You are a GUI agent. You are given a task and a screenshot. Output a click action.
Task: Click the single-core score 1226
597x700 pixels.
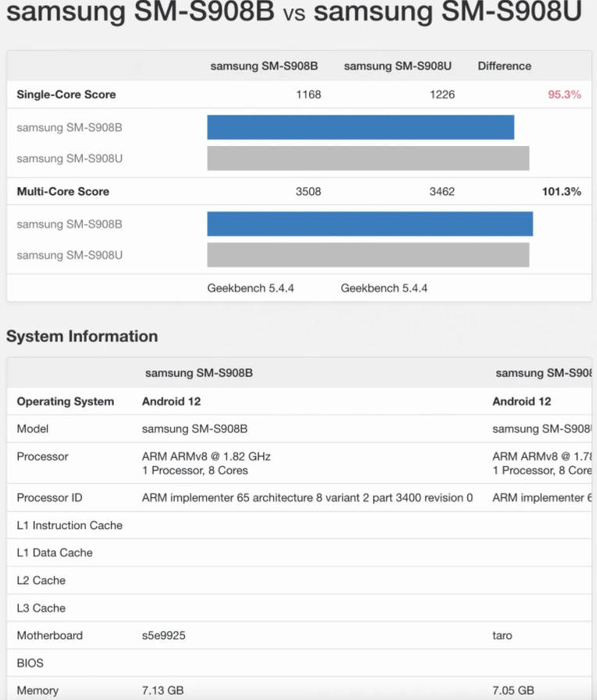click(x=442, y=94)
